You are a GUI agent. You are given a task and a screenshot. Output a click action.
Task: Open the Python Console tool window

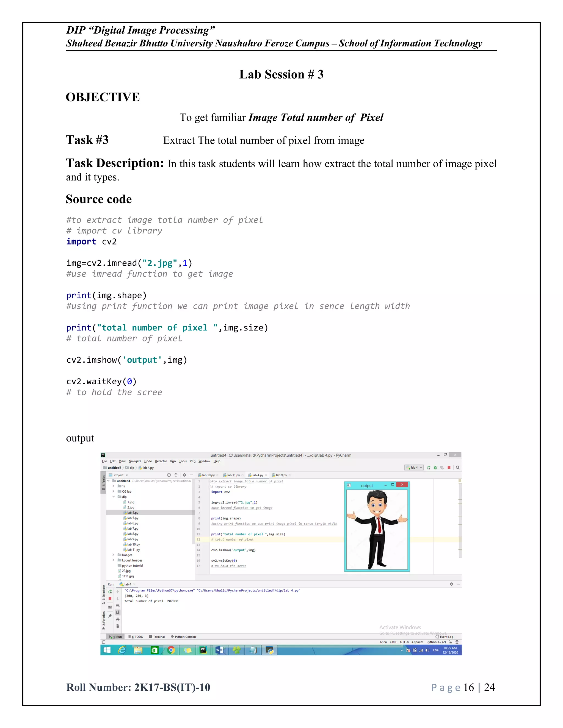183,637
